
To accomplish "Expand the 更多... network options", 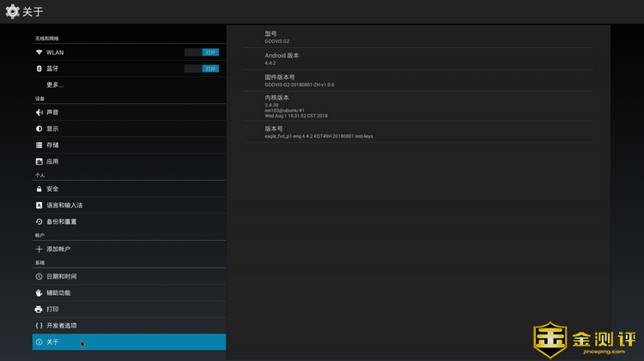I will pyautogui.click(x=55, y=85).
